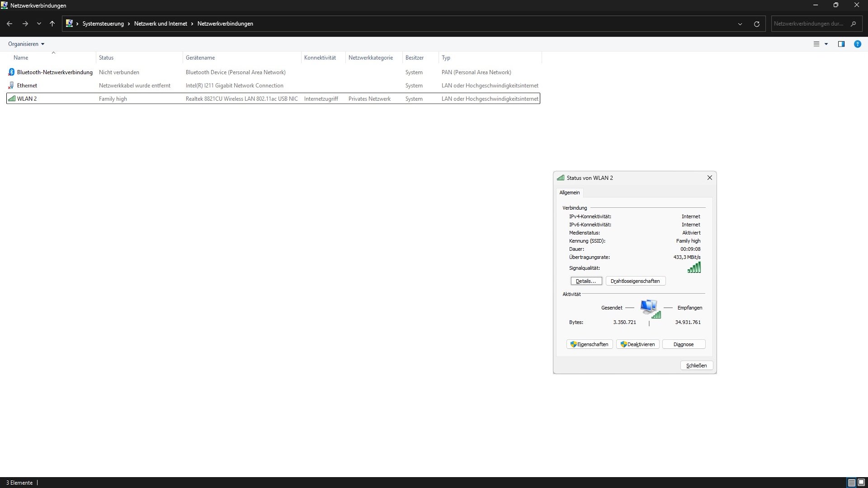Select the Ethernet adapter icon
Image resolution: width=868 pixels, height=488 pixels.
pos(11,85)
